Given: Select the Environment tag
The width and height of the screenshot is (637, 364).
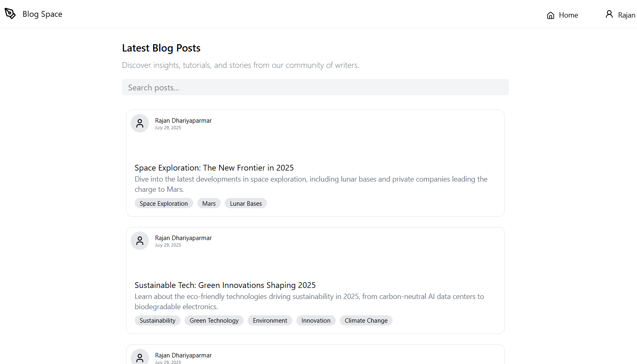Looking at the screenshot, I should tap(270, 321).
